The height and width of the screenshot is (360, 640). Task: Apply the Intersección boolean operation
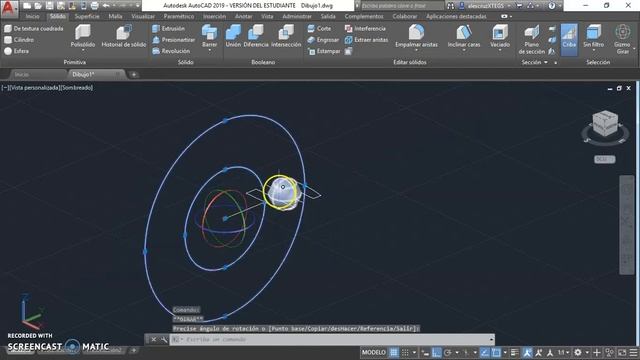point(286,36)
